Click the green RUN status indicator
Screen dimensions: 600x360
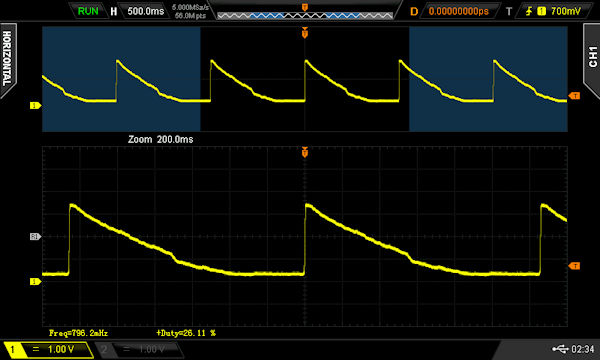(x=88, y=11)
